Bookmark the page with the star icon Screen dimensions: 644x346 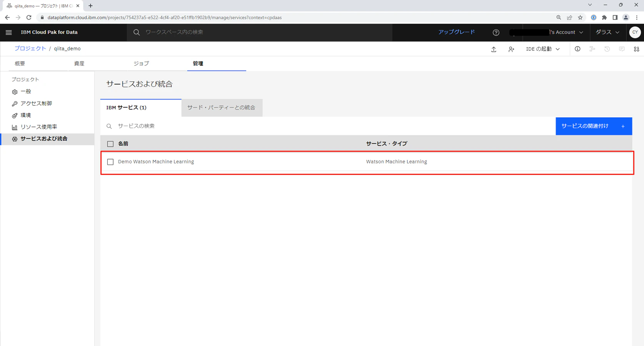click(580, 17)
